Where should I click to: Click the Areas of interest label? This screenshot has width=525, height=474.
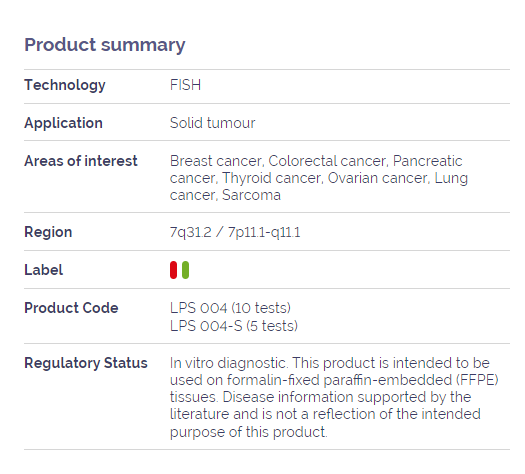coord(81,161)
